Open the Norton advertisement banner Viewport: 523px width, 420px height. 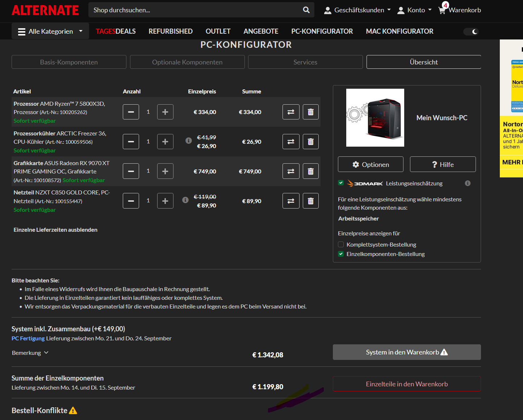coord(511,108)
